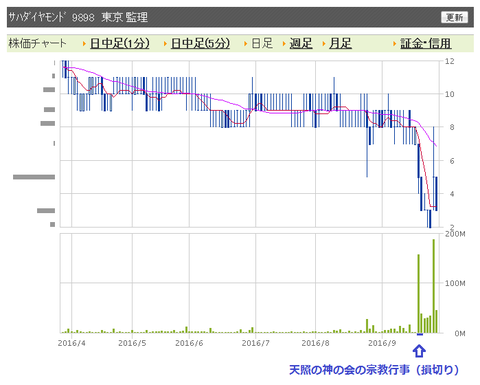
Task: Click the 2016/5 date axis label
Action: click(x=132, y=343)
